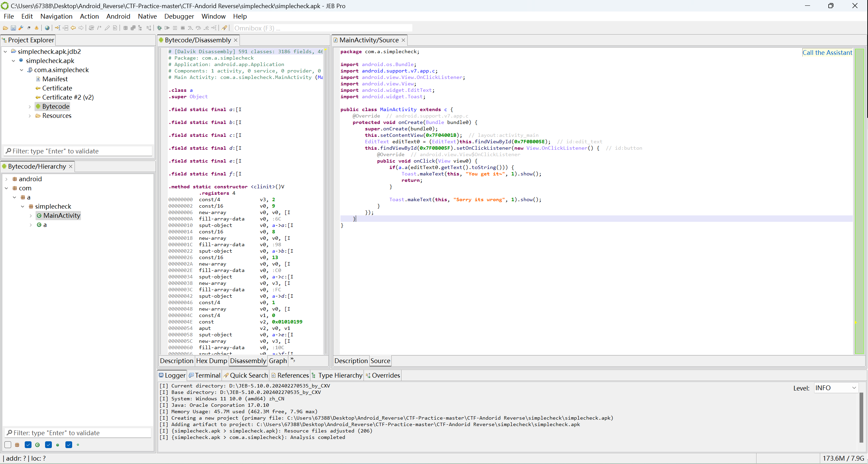Viewport: 868px width, 464px height.
Task: Click the Bytecode/Hierarchy filter field
Action: pos(78,433)
